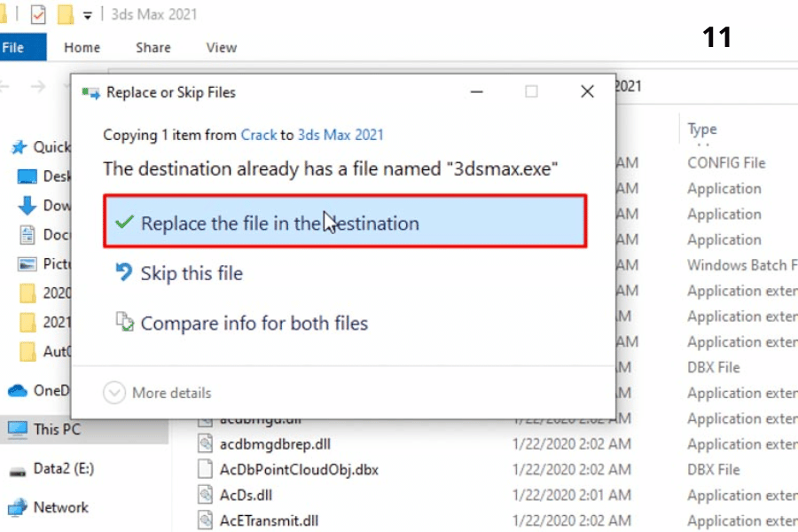Click the AcDs.dll file icon
The image size is (798, 532).
(x=205, y=495)
